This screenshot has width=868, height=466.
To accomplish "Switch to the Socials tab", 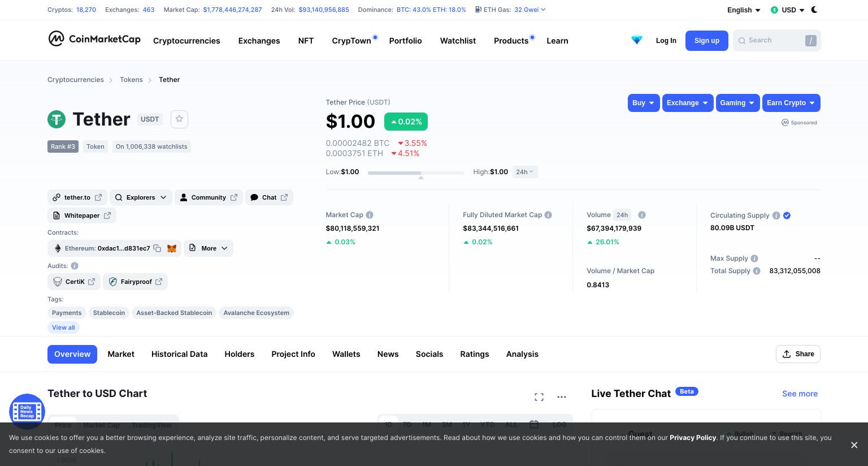I will (429, 354).
